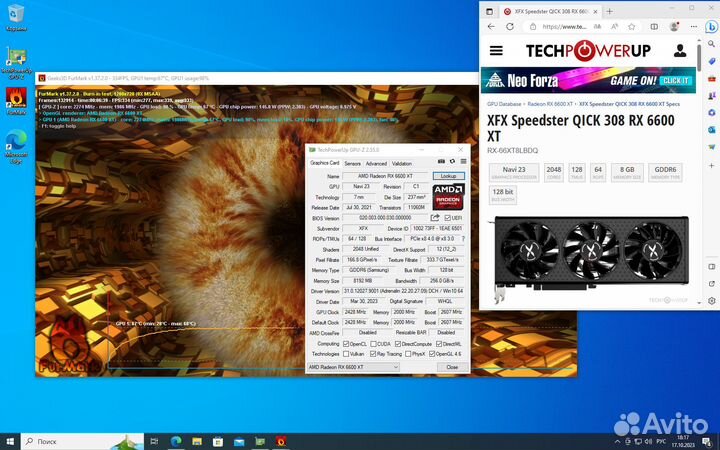Toggle the OpenCL checkbox
The width and height of the screenshot is (720, 450).
(x=346, y=344)
